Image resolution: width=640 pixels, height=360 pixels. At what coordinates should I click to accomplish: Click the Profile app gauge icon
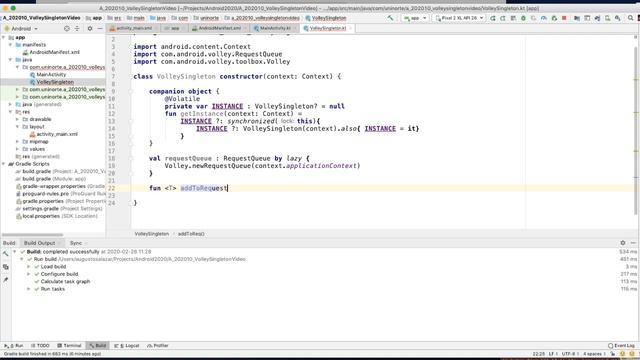(x=544, y=18)
